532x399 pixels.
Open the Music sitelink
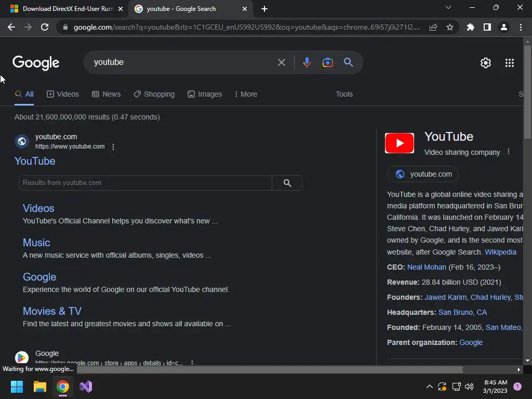click(36, 243)
